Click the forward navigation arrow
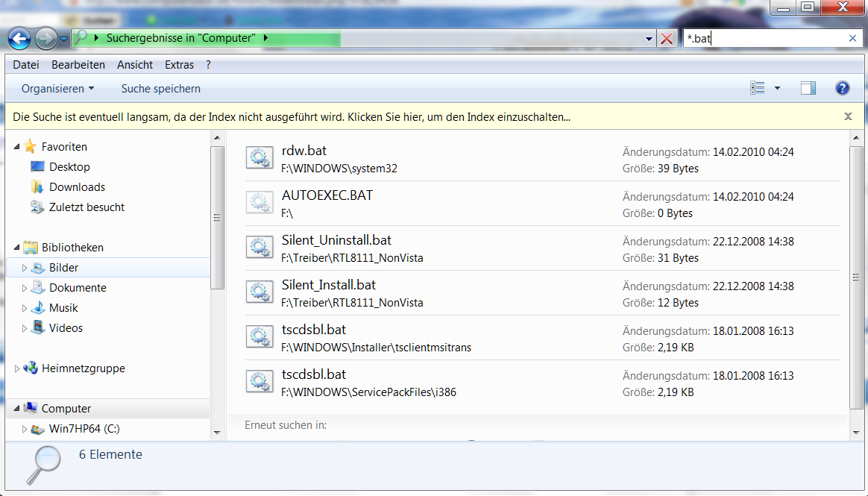Screen dimensions: 868x496 point(46,39)
